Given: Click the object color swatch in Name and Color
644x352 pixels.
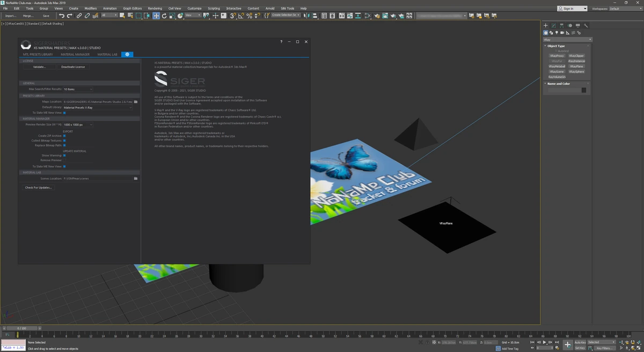Looking at the screenshot, I should tap(584, 90).
